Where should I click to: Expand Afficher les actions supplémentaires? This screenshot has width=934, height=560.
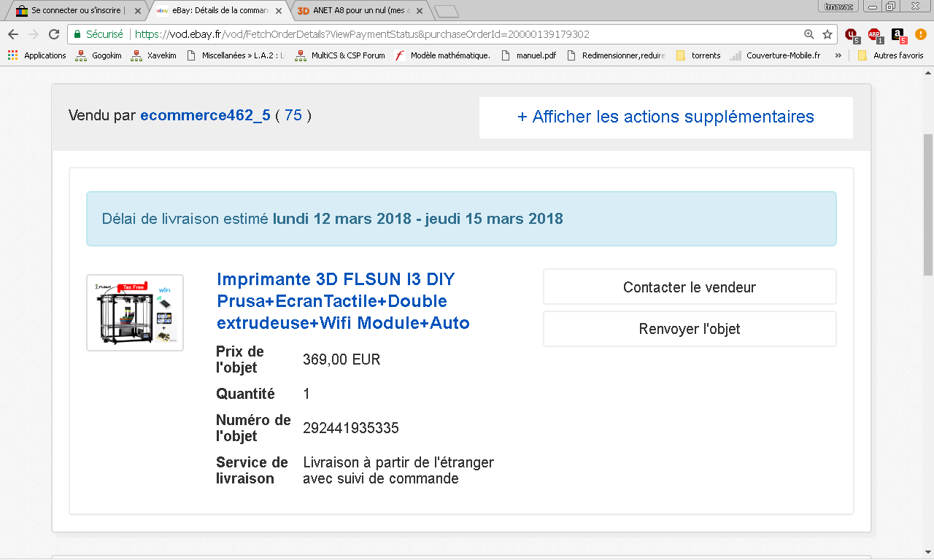click(x=665, y=117)
